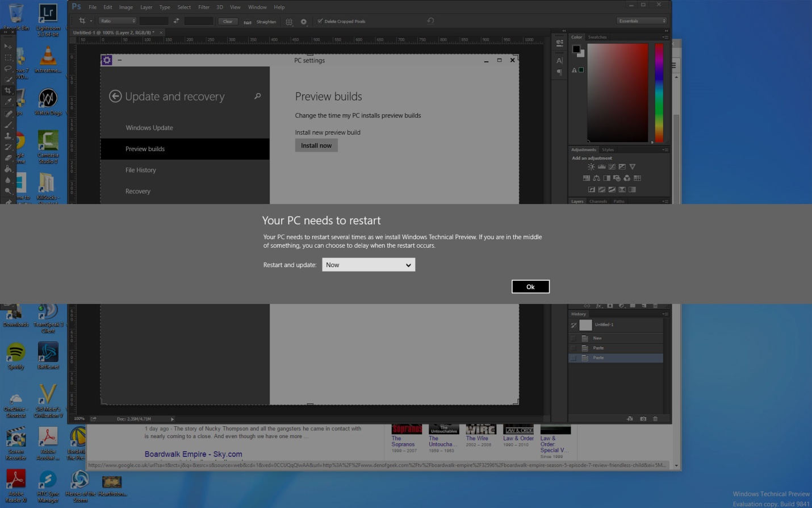Add a Color Balance adjustment
This screenshot has height=508, width=812.
(597, 178)
